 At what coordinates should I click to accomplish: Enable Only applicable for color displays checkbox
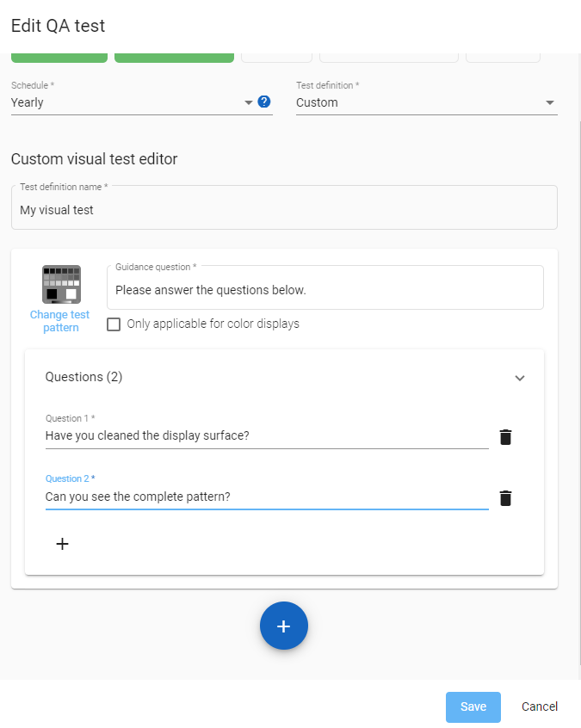tap(114, 324)
